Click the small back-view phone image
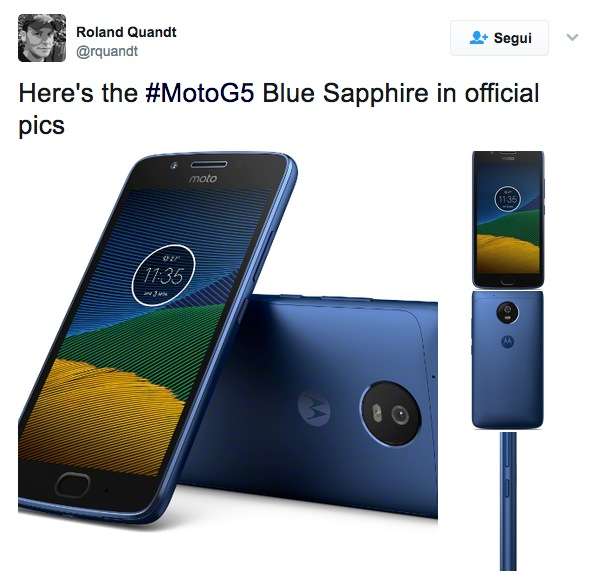 pyautogui.click(x=508, y=359)
